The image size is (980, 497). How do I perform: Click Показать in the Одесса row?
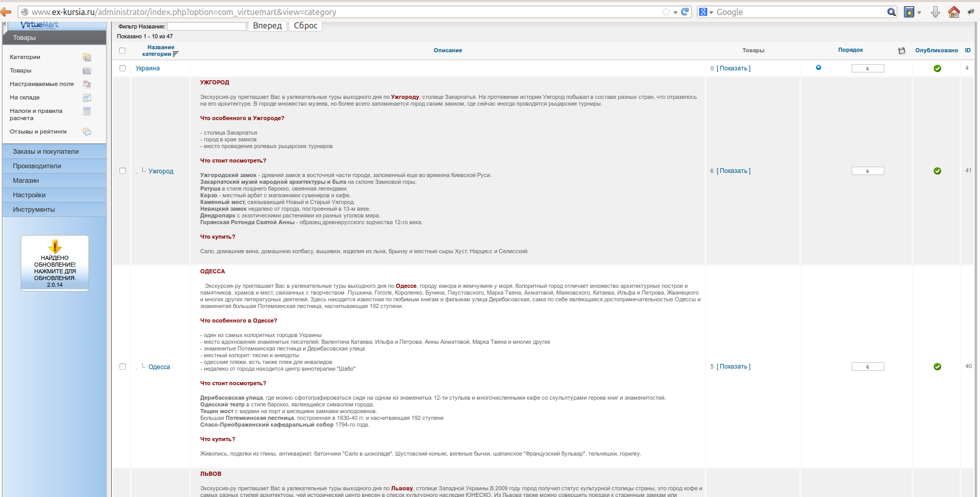[x=733, y=367]
